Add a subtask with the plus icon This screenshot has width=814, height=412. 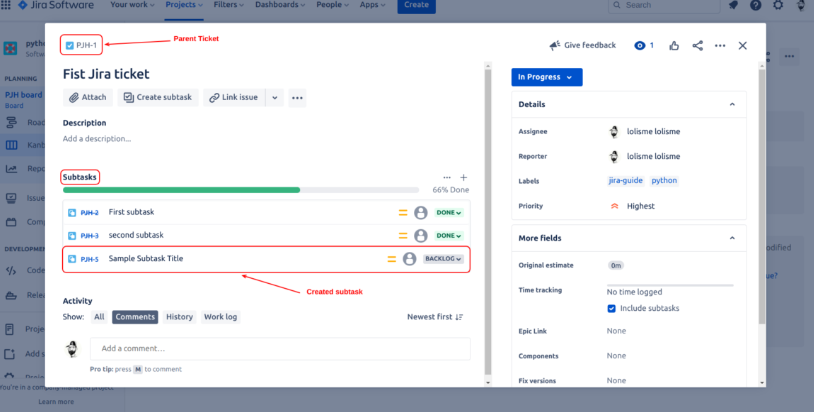point(463,177)
